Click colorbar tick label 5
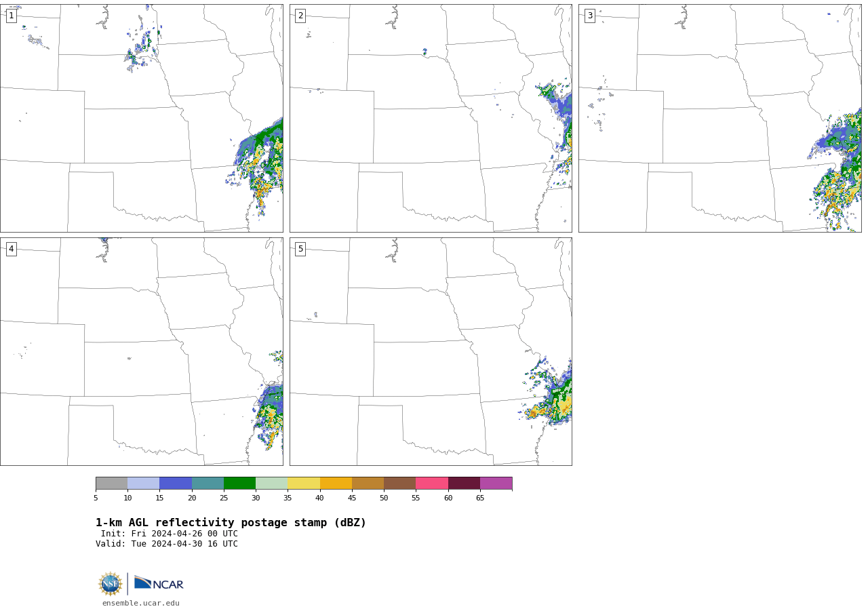 point(96,498)
